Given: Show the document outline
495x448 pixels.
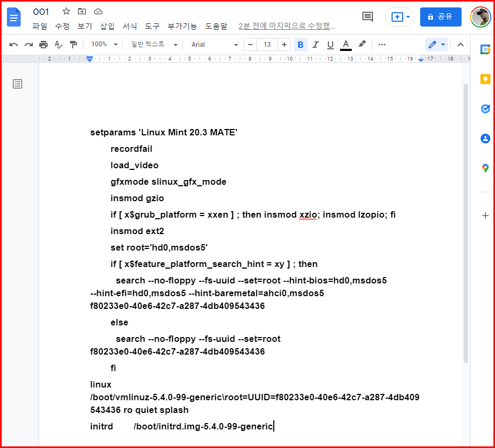Looking at the screenshot, I should (18, 84).
